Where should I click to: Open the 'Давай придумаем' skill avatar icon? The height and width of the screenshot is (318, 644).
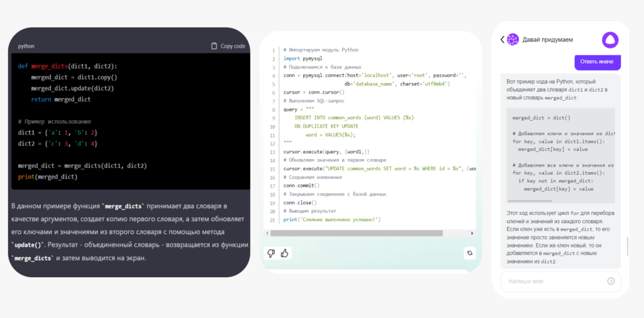coord(513,40)
